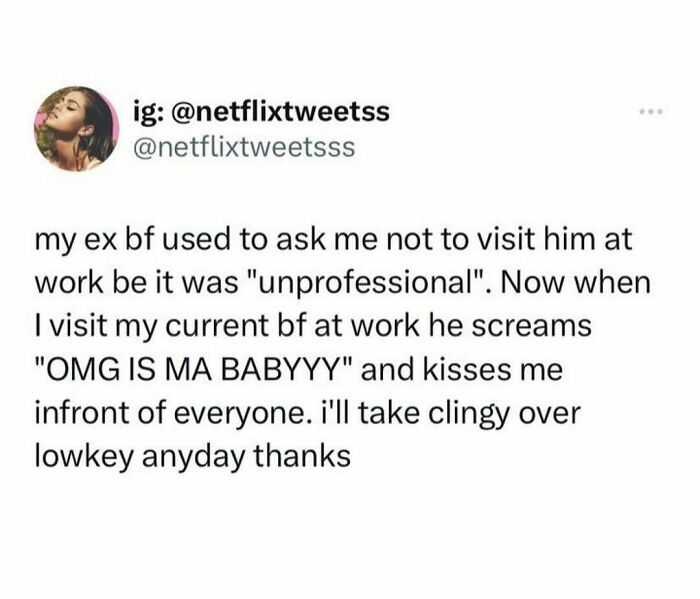The image size is (700, 599).
Task: Open the display name "ig: @netflixtweetss"
Action: coord(260,113)
